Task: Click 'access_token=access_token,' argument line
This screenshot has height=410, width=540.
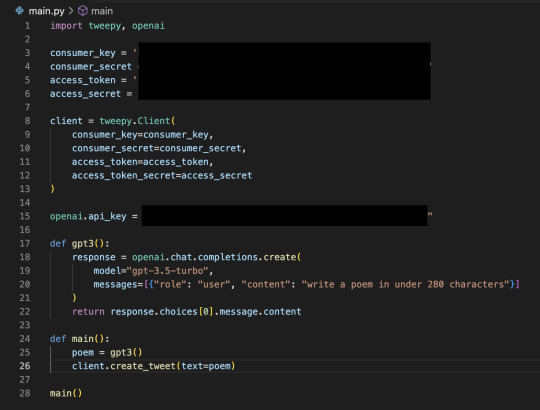Action: click(x=143, y=162)
